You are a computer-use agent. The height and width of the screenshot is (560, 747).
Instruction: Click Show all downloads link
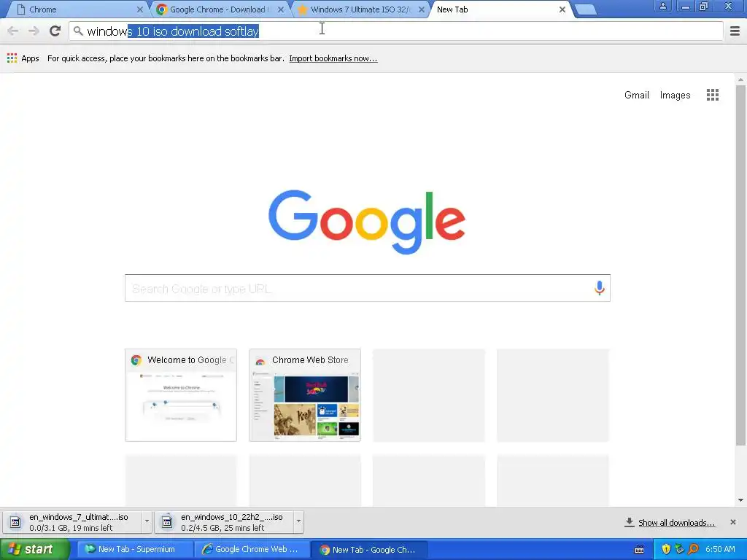pyautogui.click(x=676, y=523)
